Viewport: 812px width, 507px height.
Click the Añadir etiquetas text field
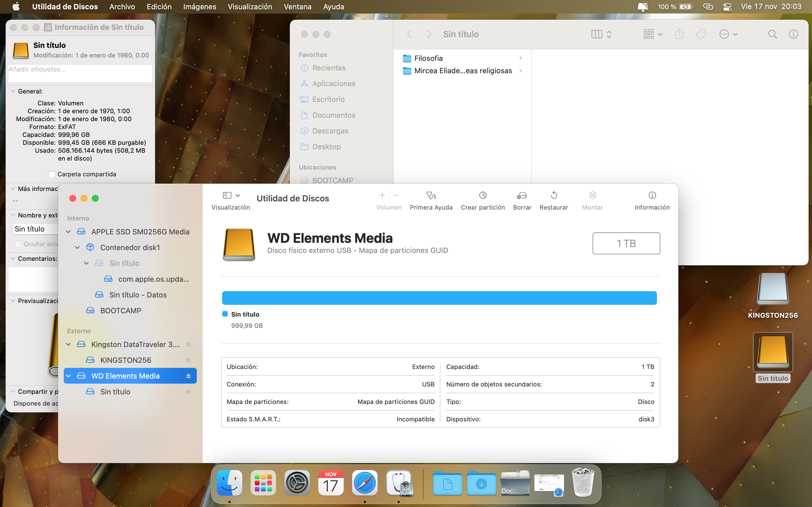point(80,73)
